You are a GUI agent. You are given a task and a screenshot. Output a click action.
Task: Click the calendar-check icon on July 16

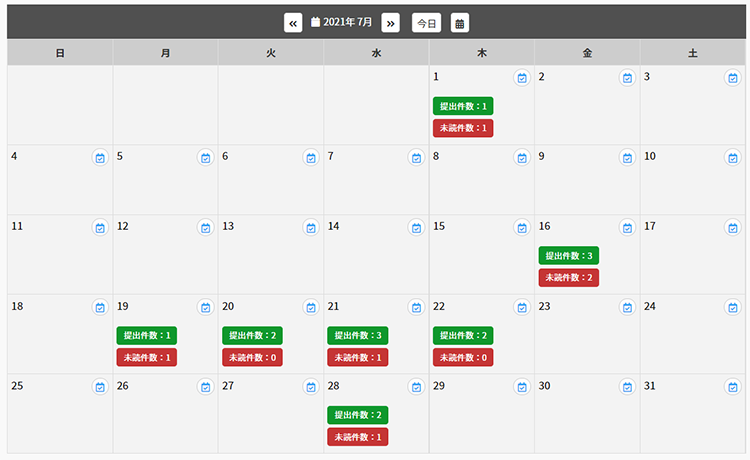(x=627, y=228)
